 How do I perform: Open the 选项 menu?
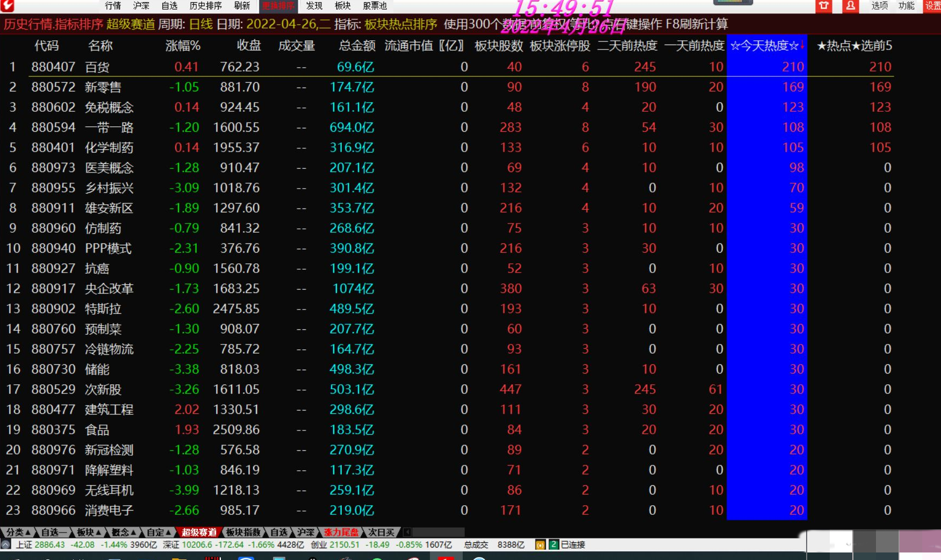(879, 6)
